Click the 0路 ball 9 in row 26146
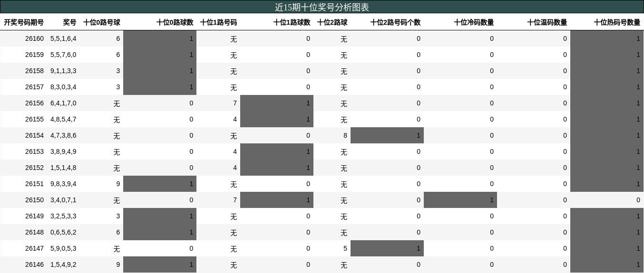This screenshot has width=644, height=273. (x=118, y=264)
